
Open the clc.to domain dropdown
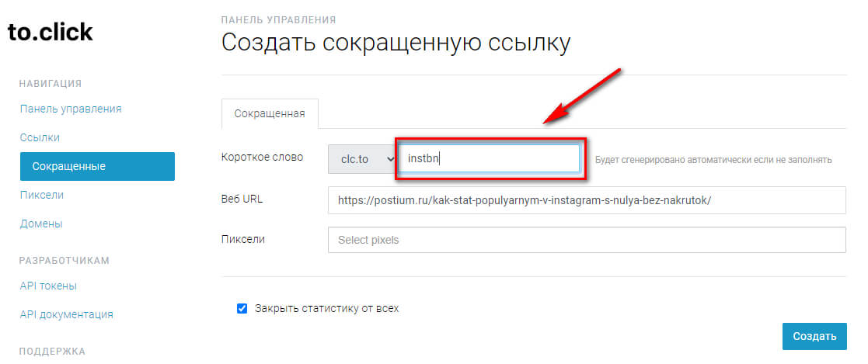363,159
